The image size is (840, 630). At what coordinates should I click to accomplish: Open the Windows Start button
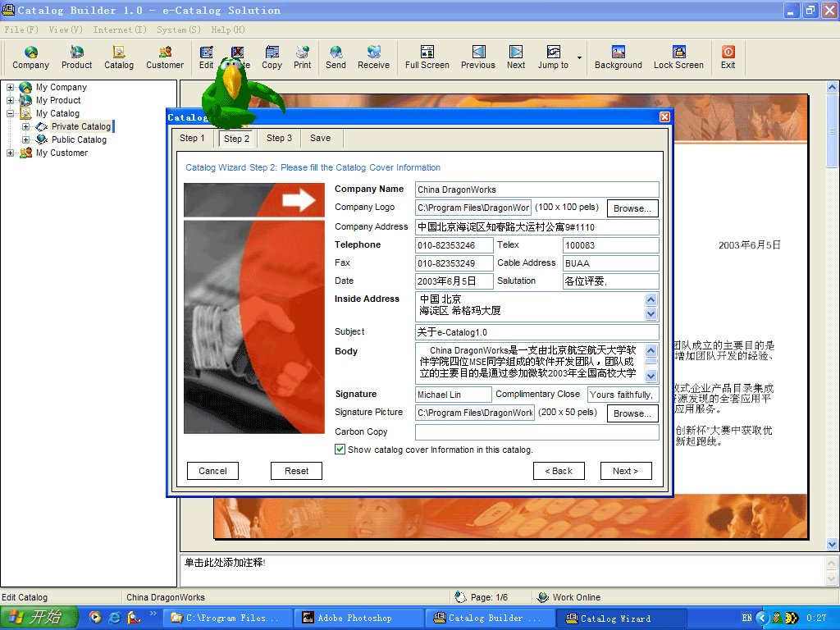tap(38, 618)
